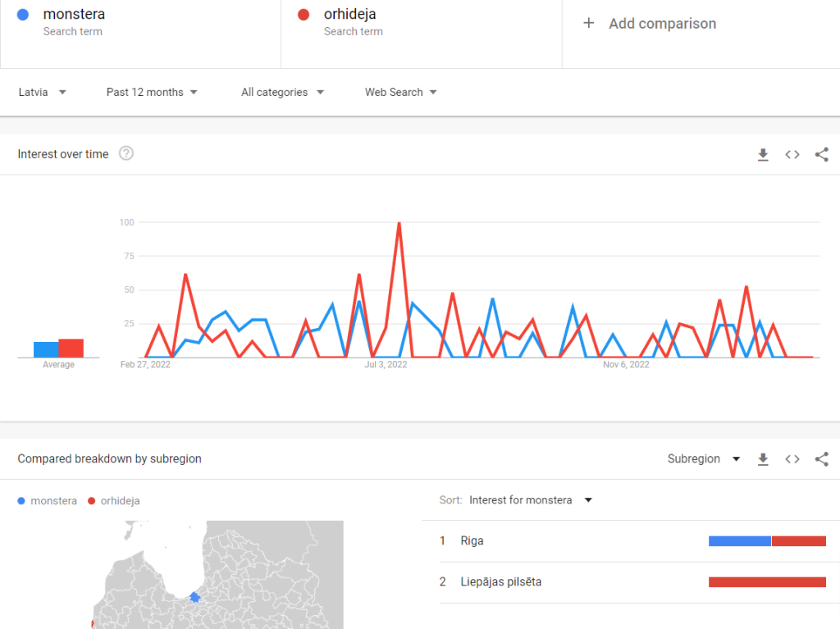Open the Subregion resolution dropdown
The image size is (840, 629).
[x=704, y=459]
